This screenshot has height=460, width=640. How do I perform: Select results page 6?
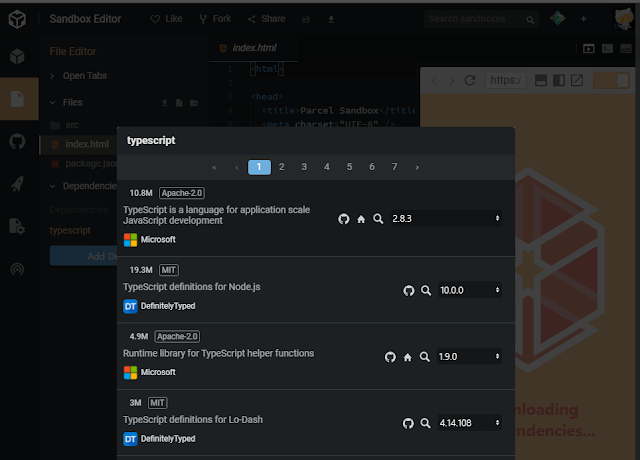click(x=372, y=167)
